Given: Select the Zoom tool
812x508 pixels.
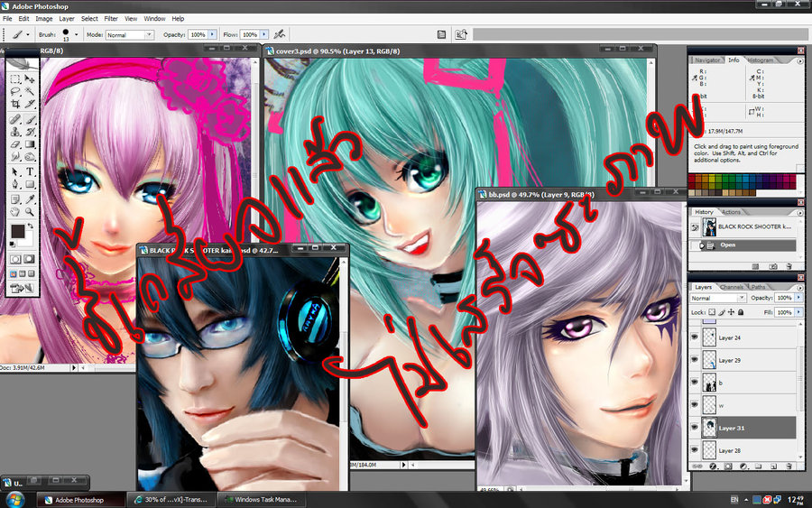Looking at the screenshot, I should [30, 211].
